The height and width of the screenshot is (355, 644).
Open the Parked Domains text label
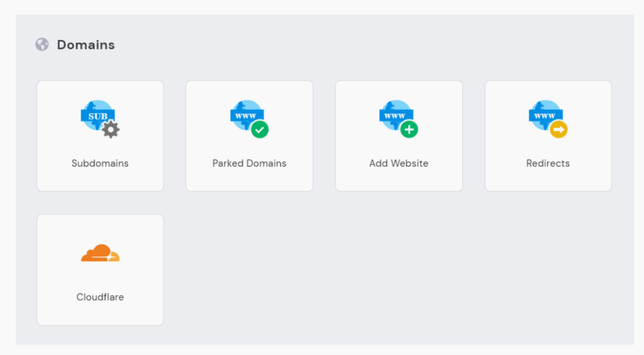pyautogui.click(x=249, y=163)
